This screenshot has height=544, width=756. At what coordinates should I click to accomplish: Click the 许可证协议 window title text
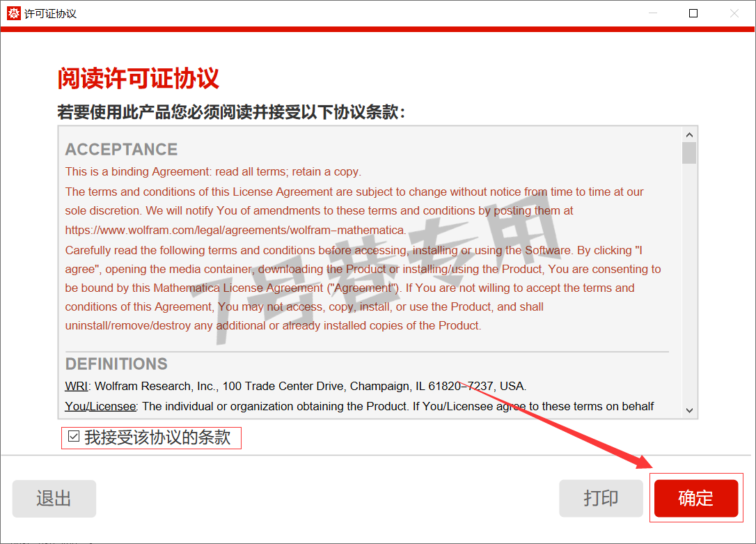point(51,13)
